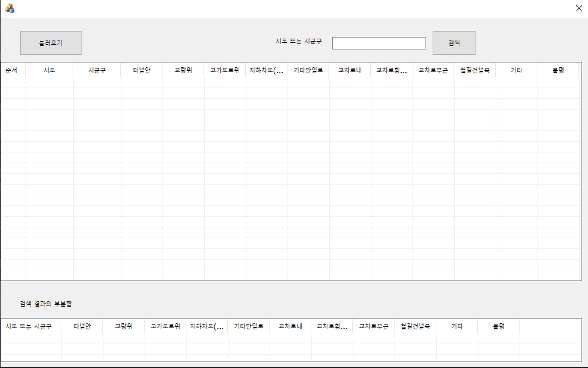
Task: Click subtotal grid 교차로내 column header
Action: pyautogui.click(x=290, y=326)
